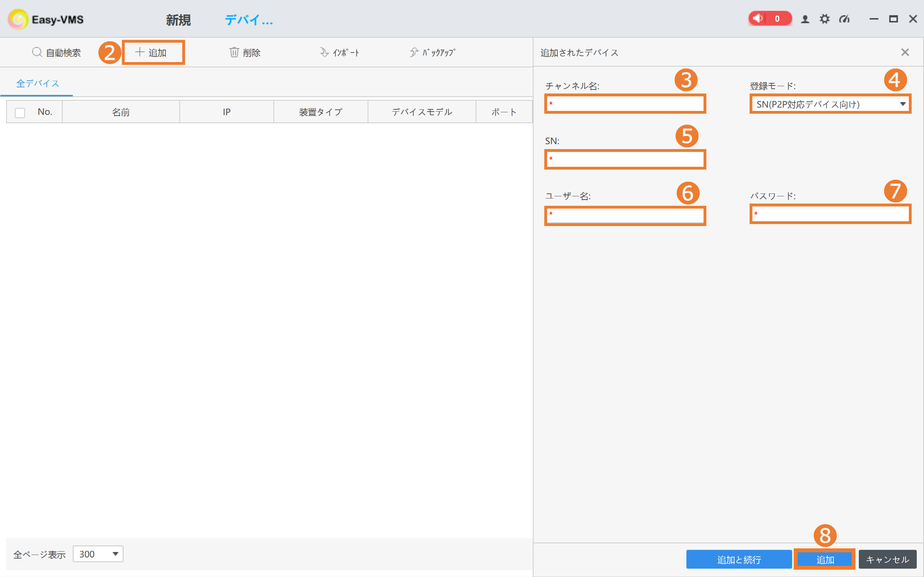Mute alarms with the speaker icon
The width and height of the screenshot is (924, 577).
pos(758,18)
